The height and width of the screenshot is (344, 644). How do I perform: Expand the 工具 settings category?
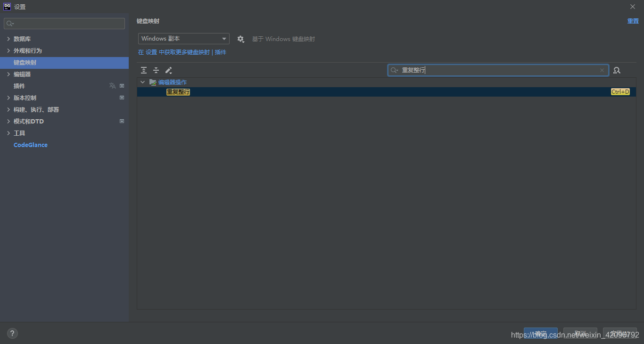(x=8, y=133)
